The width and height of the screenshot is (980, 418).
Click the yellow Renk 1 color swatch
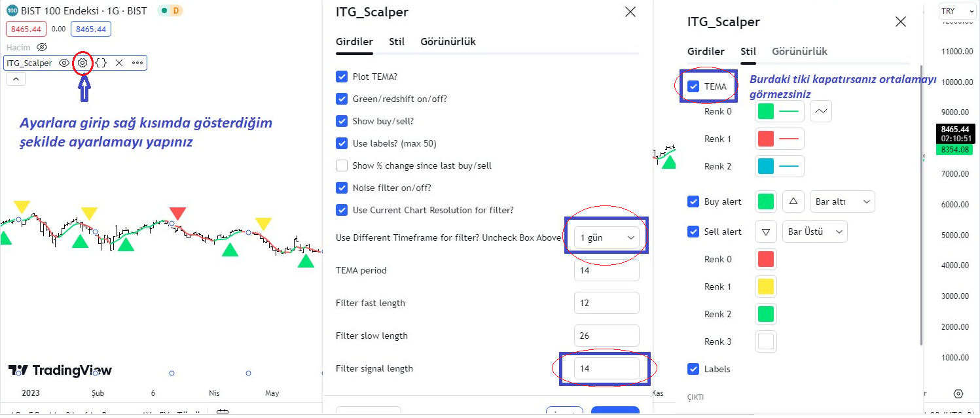coord(766,287)
